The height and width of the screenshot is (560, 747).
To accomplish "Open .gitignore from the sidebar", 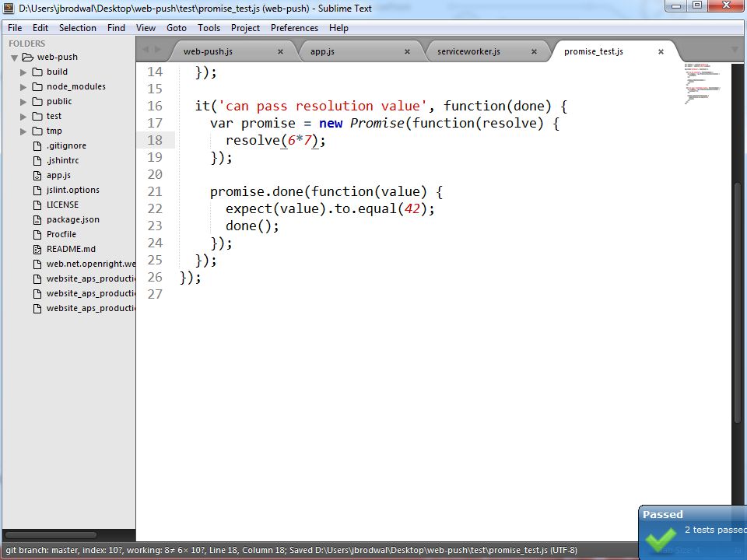I will click(66, 145).
